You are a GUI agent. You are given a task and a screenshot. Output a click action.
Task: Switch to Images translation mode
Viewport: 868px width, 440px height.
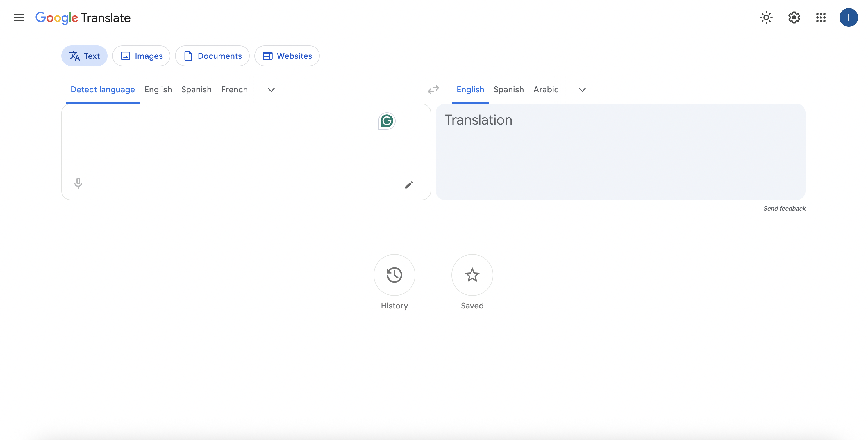pyautogui.click(x=142, y=56)
